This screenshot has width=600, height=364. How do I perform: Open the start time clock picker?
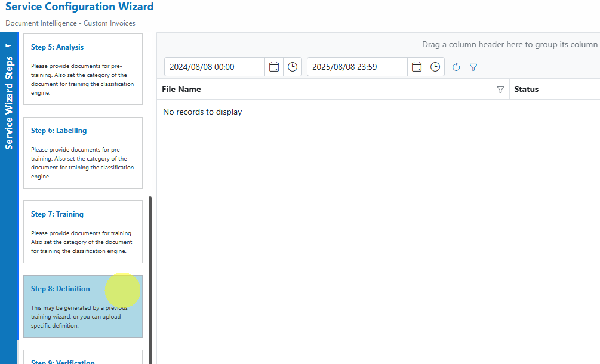coord(293,67)
